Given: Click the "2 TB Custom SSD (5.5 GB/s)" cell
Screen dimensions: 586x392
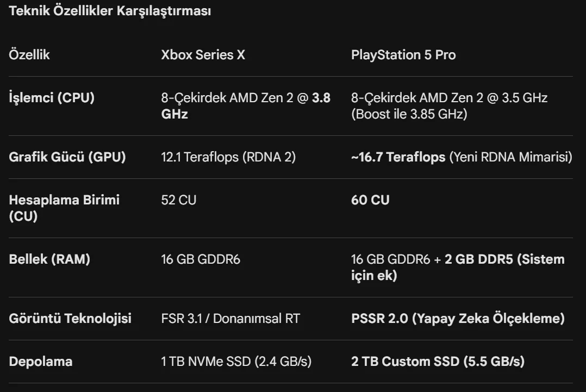Looking at the screenshot, I should [438, 362].
